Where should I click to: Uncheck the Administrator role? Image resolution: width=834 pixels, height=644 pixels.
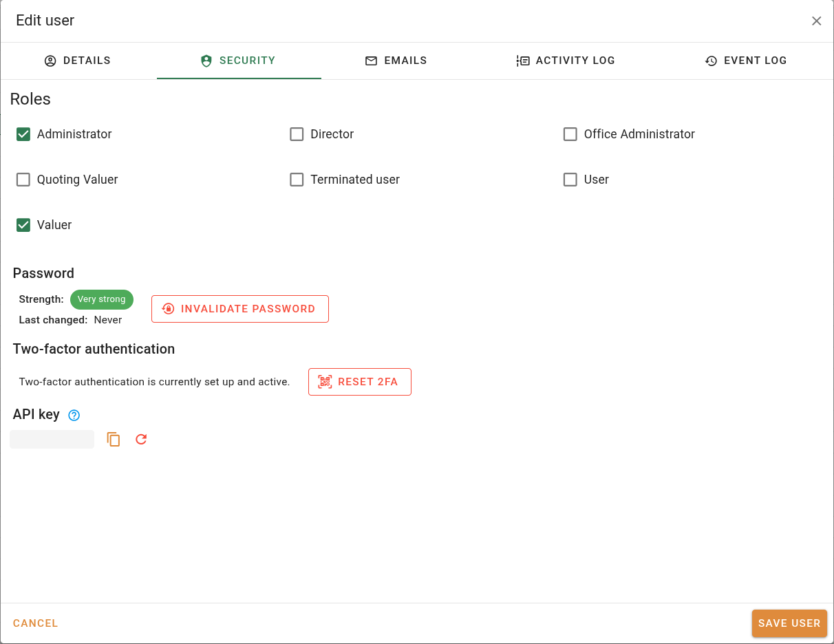[23, 134]
